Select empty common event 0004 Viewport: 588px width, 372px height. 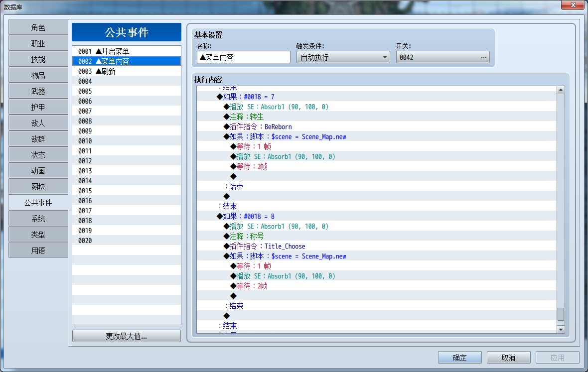[127, 81]
